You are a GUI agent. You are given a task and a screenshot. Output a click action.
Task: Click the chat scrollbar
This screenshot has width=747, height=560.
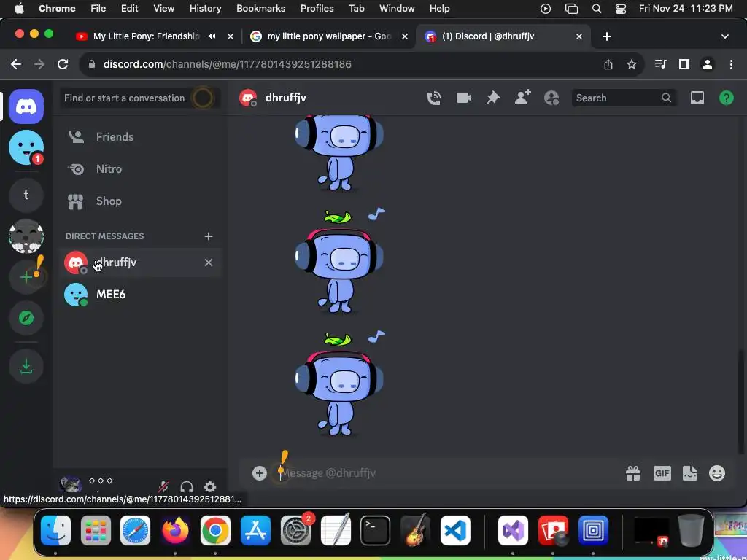tap(740, 402)
